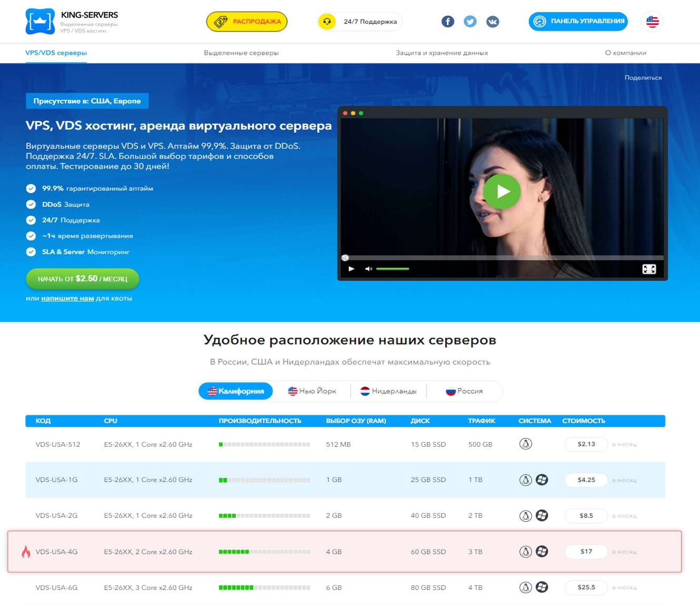This screenshot has height=605, width=700.
Task: Click 24/7 Поддержка text label
Action: (x=371, y=22)
